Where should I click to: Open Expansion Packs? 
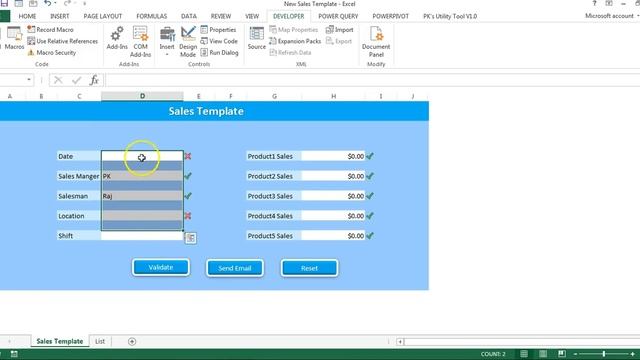point(295,41)
